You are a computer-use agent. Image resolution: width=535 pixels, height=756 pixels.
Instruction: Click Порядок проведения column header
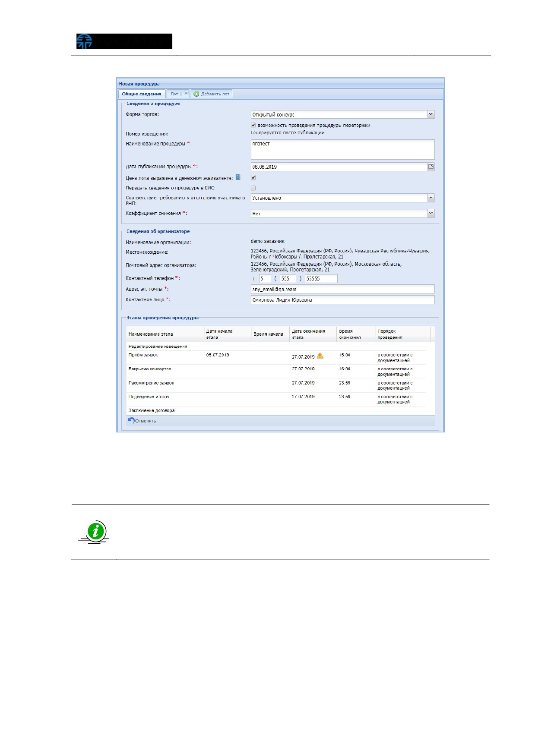(402, 334)
